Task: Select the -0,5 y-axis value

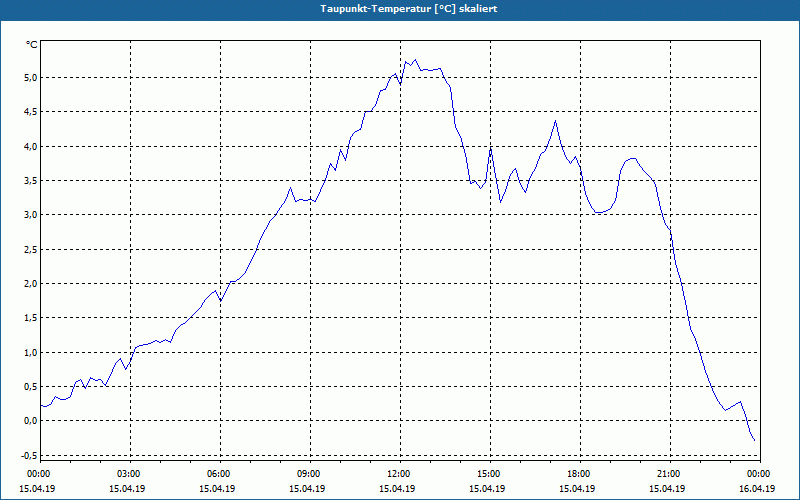Action: [29, 456]
